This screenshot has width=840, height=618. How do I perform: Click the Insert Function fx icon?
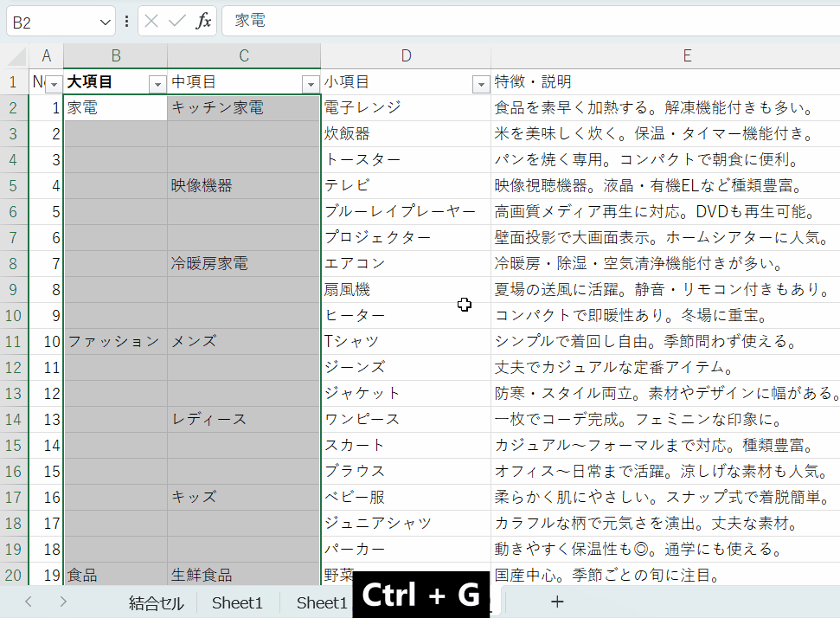(203, 22)
